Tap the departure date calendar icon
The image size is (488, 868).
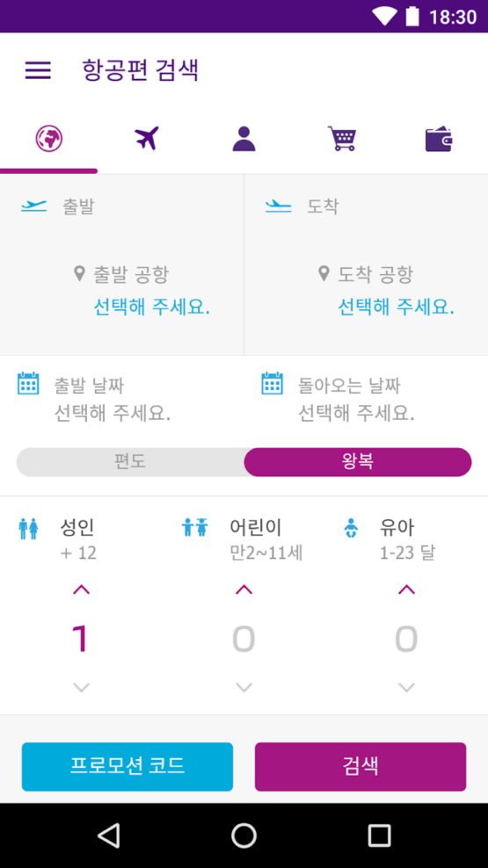(28, 384)
